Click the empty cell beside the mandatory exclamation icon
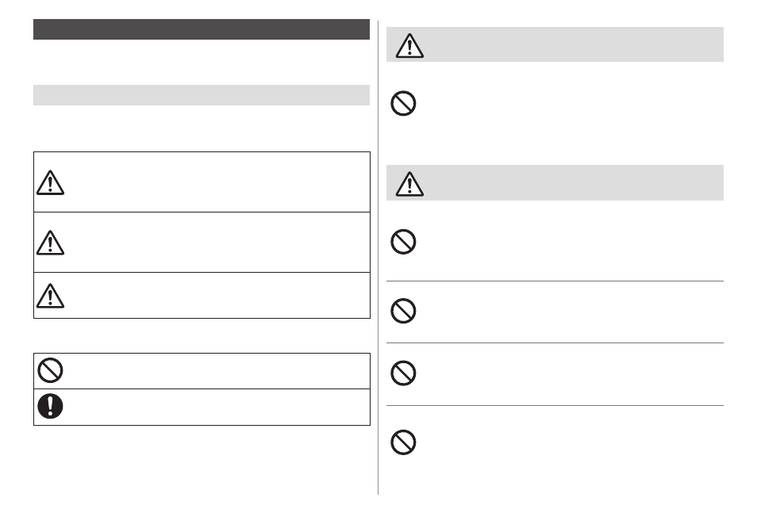 pos(218,407)
